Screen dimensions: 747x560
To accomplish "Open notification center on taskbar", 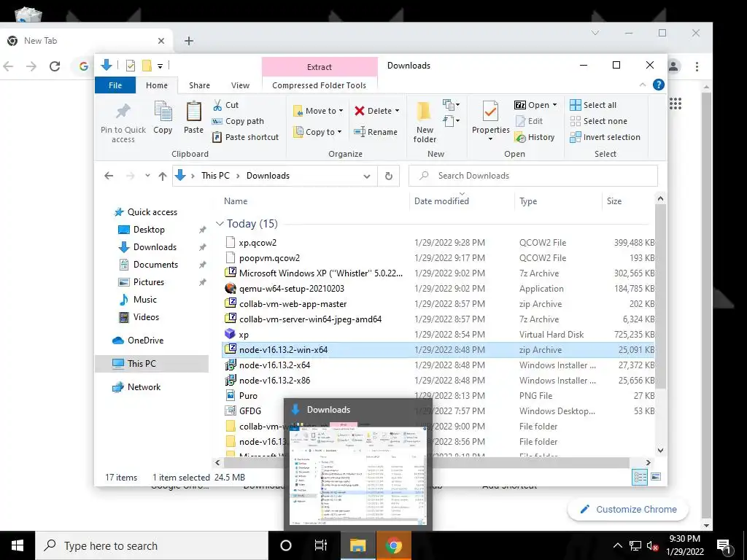I will (x=724, y=545).
